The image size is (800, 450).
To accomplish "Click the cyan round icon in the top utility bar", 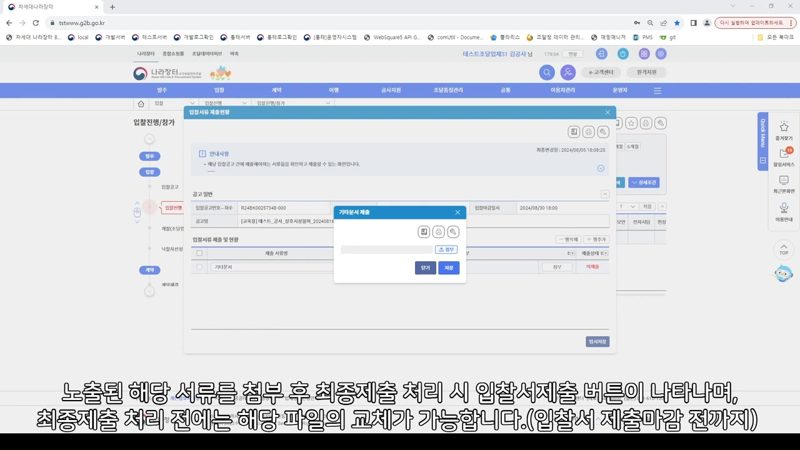I will click(623, 54).
